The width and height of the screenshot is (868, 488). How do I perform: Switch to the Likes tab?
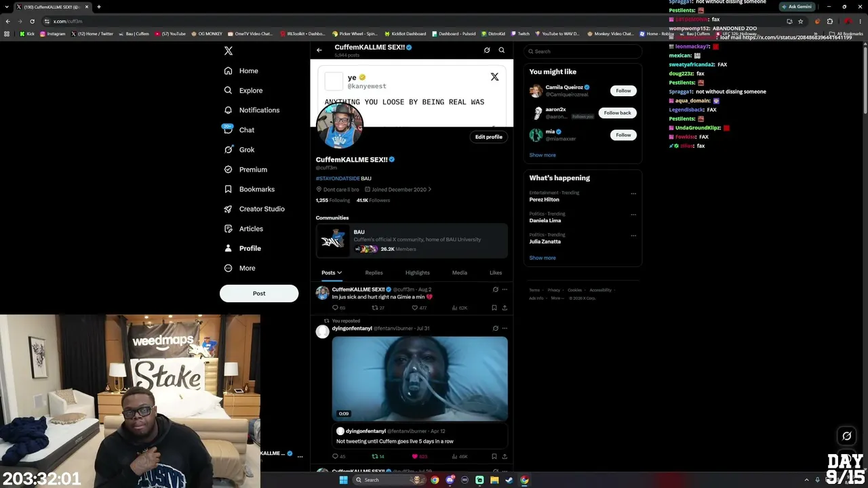click(x=496, y=272)
